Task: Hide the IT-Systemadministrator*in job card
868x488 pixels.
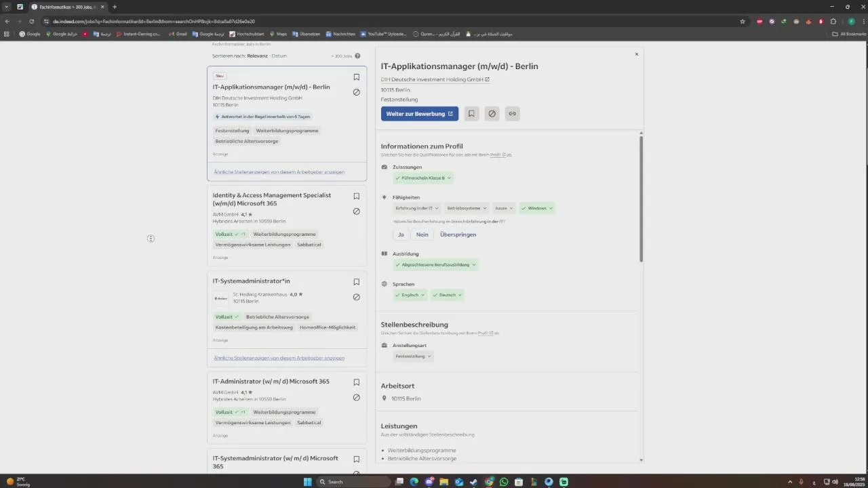Action: click(356, 297)
